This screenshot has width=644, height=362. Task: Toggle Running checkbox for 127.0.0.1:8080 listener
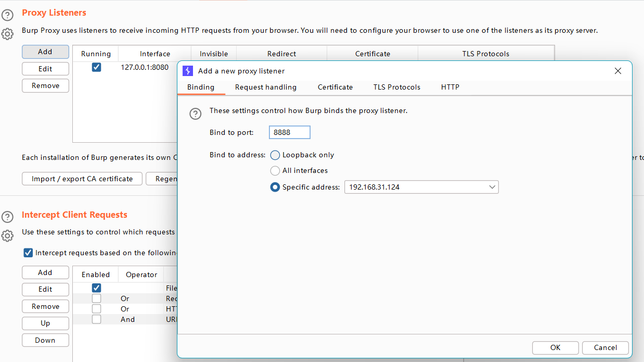[x=96, y=67]
